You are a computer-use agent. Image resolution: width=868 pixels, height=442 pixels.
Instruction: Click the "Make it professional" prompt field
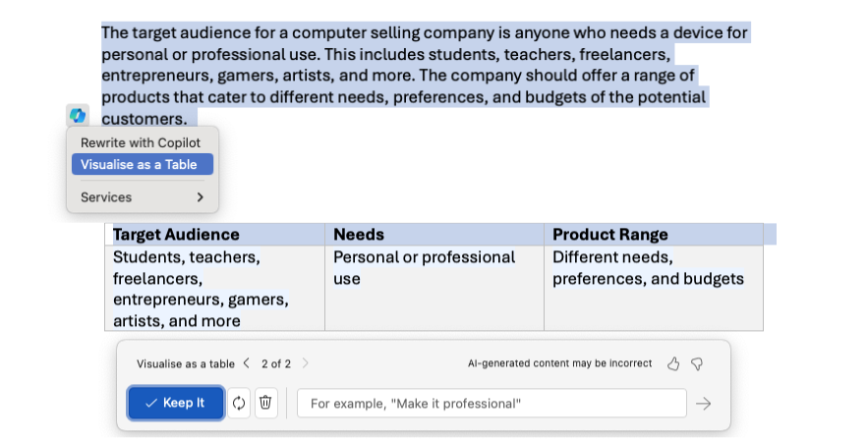click(x=492, y=403)
